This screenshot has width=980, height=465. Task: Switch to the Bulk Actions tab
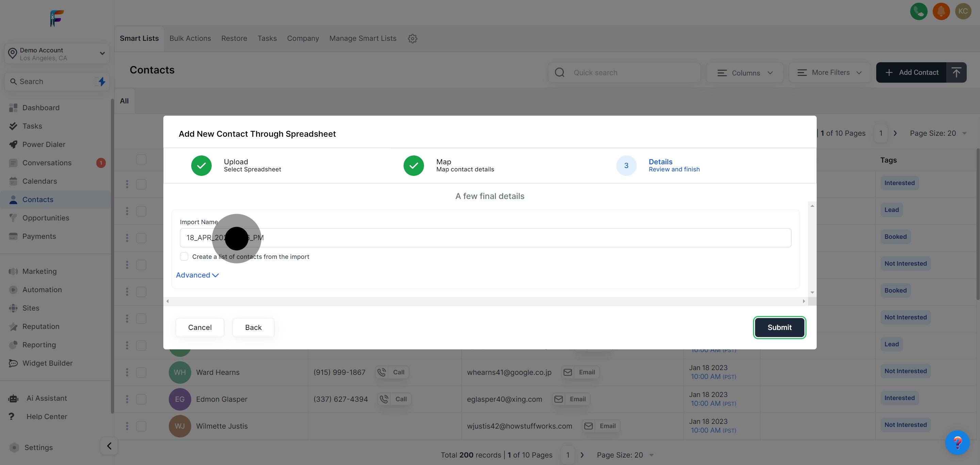190,38
